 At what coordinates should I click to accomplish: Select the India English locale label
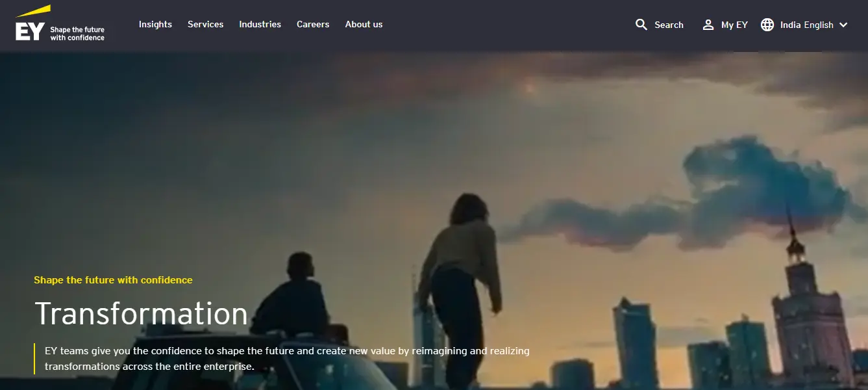[806, 25]
